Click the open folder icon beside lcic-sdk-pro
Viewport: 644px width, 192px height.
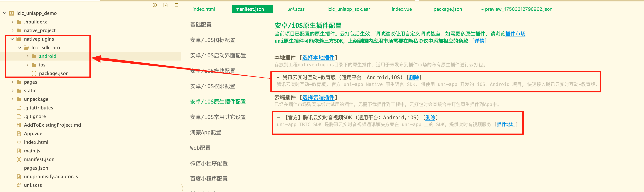tap(27, 47)
